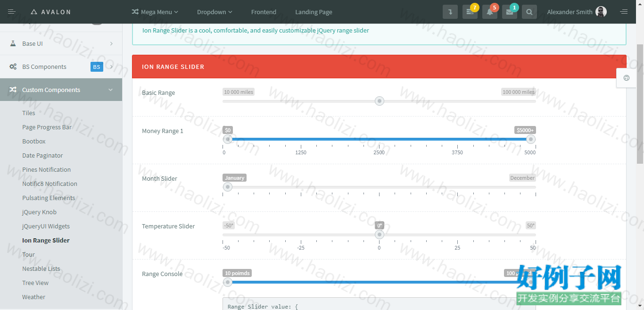Viewport: 644px width, 310px height.
Task: Expand the BS Components chevron
Action: pos(111,67)
